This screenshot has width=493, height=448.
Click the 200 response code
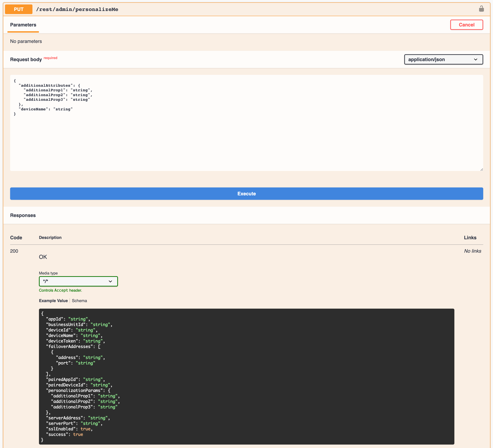(14, 251)
